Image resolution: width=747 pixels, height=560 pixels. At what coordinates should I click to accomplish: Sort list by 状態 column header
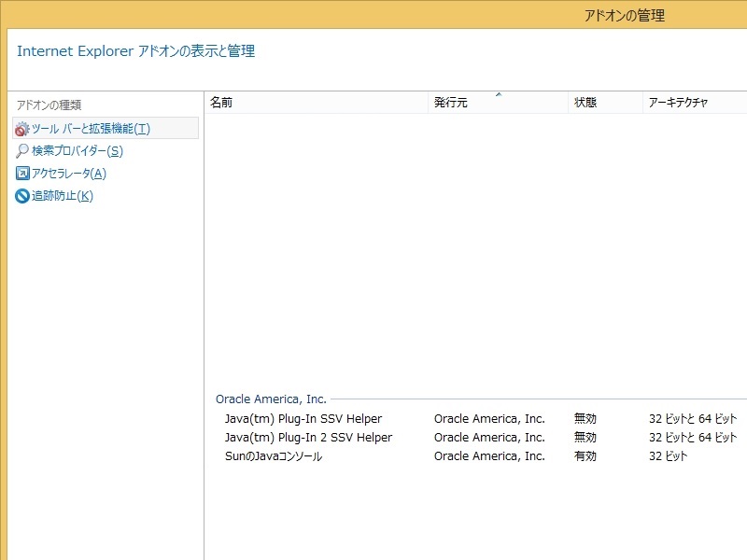click(605, 103)
